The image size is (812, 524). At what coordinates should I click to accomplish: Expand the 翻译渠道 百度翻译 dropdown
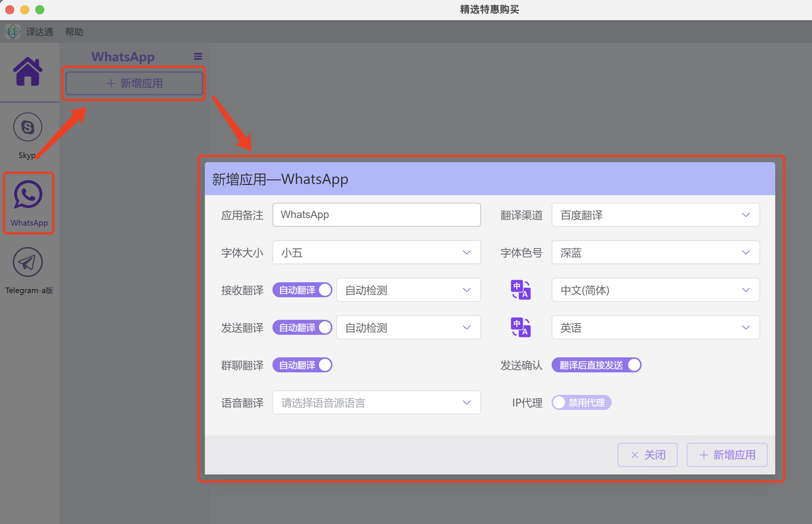655,215
